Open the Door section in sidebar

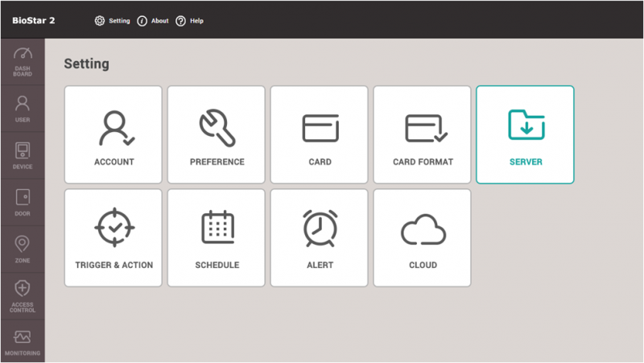pos(23,201)
